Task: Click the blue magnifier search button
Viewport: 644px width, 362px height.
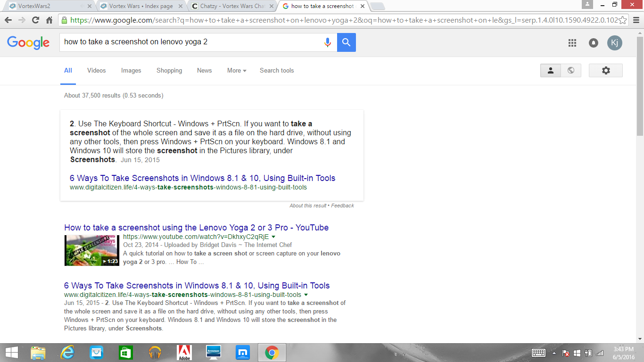Action: coord(347,42)
